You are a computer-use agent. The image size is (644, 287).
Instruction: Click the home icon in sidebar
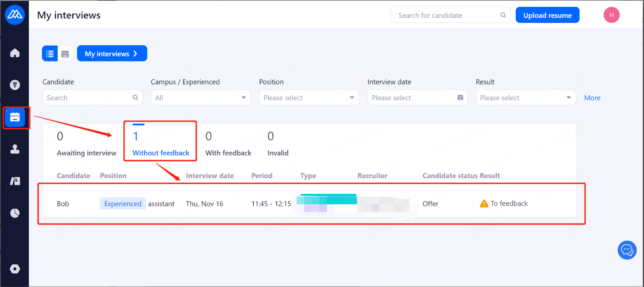[15, 53]
